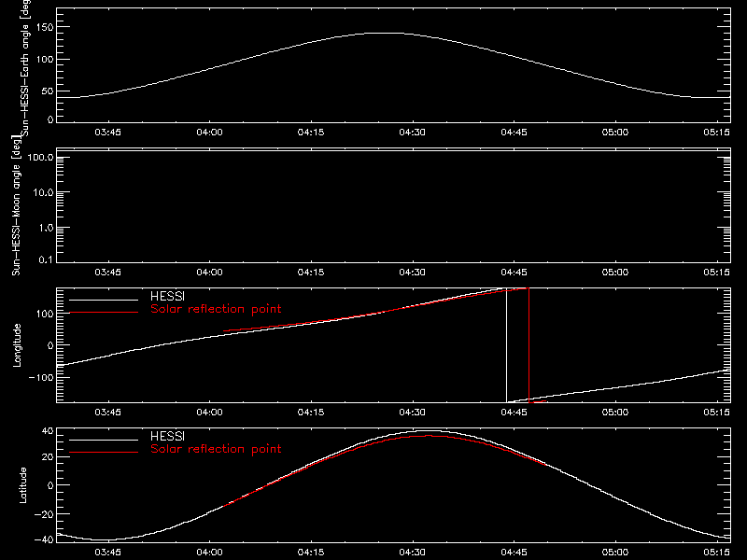Click 04:00 time label under Latitude plot
Screen dimensions: 747x560
click(209, 553)
